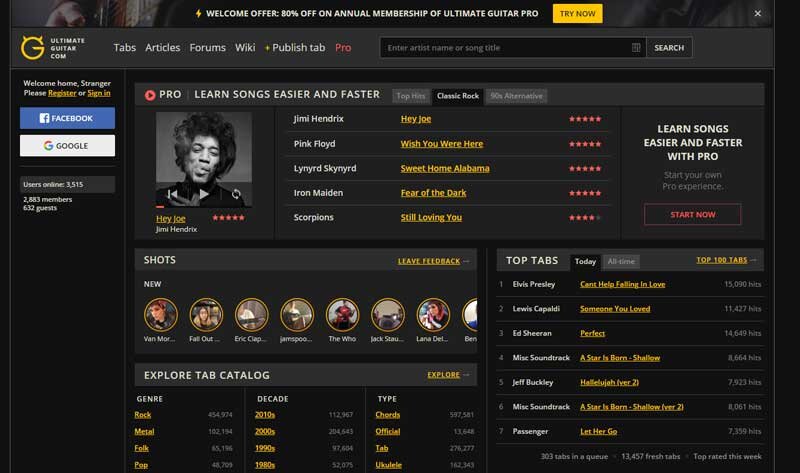Select the Official type link
Viewport: 800px width, 473px height.
(x=388, y=432)
